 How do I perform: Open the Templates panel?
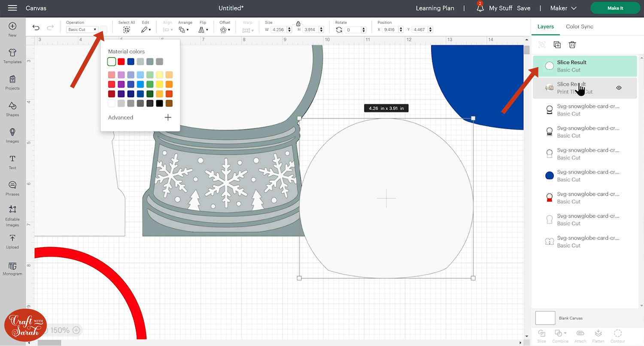point(12,55)
